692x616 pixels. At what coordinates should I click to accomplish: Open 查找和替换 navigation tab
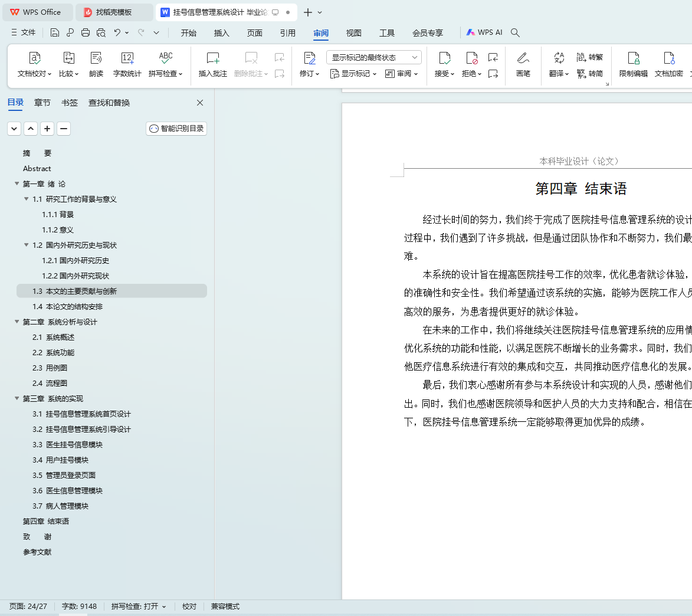(x=109, y=103)
